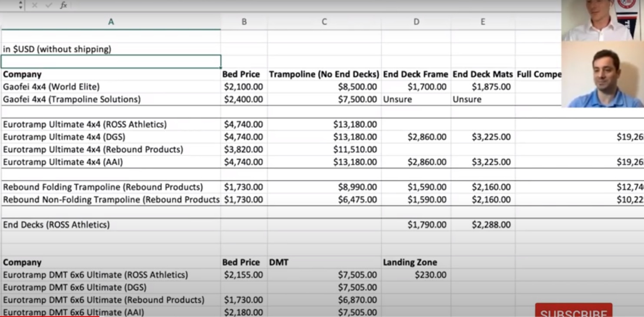Select 'Eurotramp DMT 6x6 Ultimate (ROSS Athletics)' cell

(111, 275)
